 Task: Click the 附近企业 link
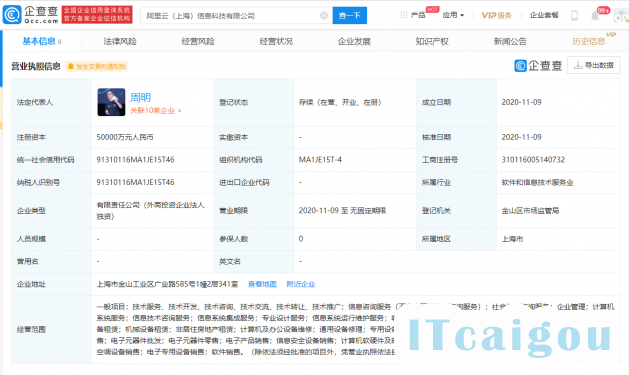[x=301, y=284]
